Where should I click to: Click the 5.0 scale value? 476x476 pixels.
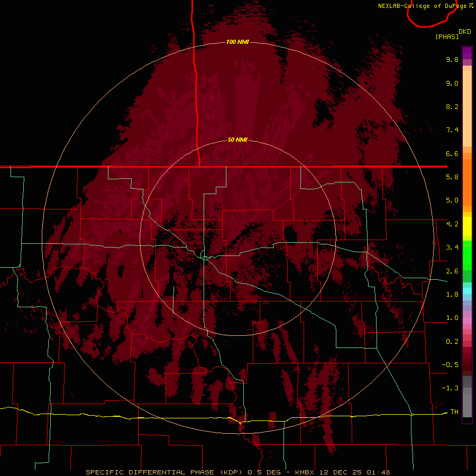(452, 200)
